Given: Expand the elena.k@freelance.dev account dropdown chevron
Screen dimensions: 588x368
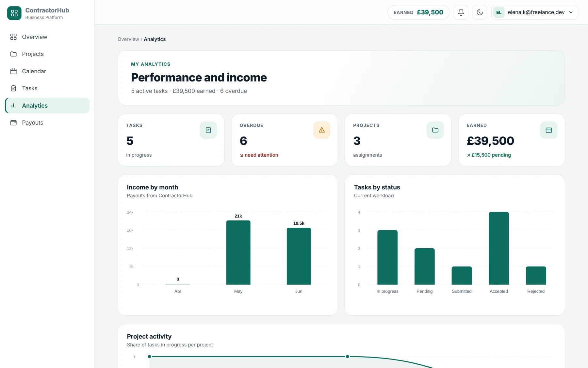Looking at the screenshot, I should click(x=571, y=12).
